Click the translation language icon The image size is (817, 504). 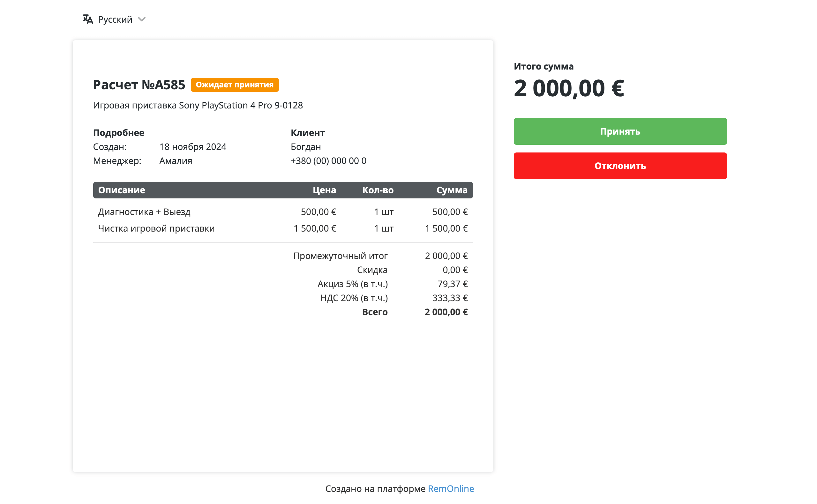coord(88,19)
